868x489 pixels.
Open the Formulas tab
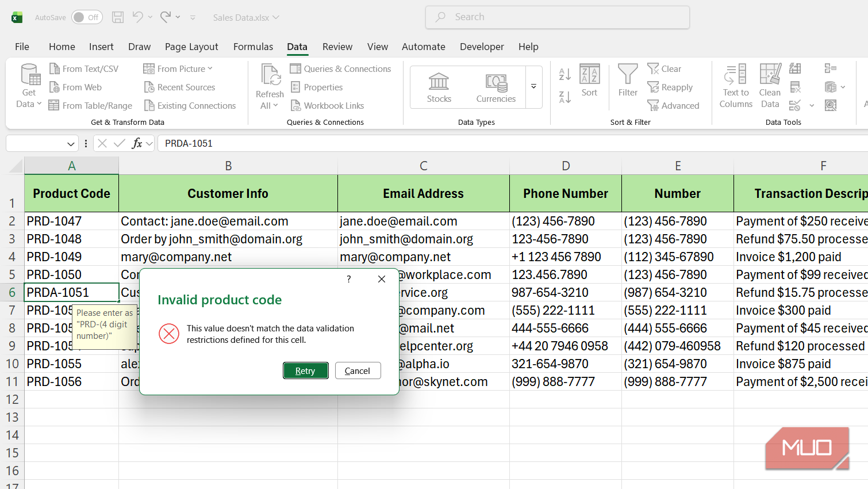(x=253, y=47)
